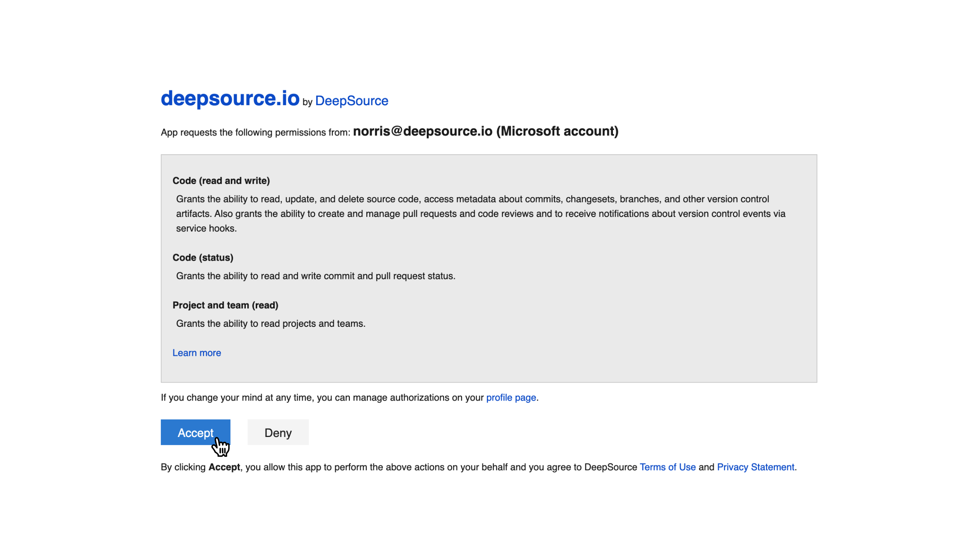Click the App requests the following permissions text

[255, 132]
